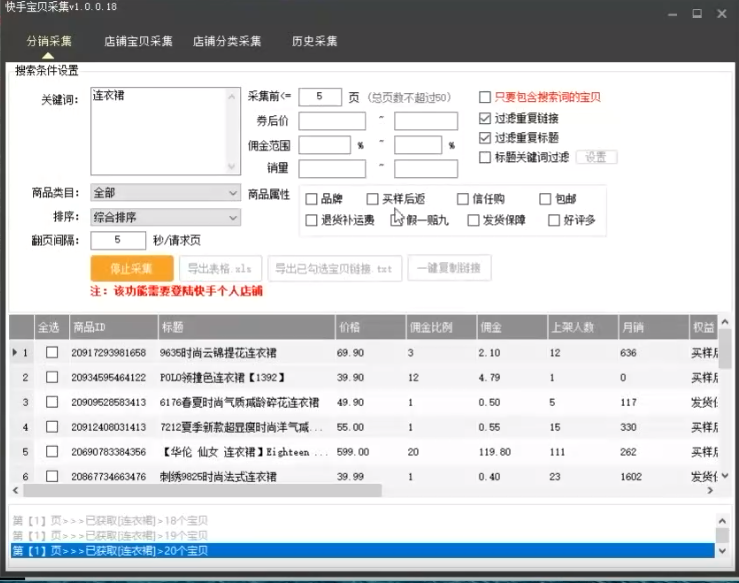Screen dimensions: 739x583
Task: Select checkbox for row 1 product
Action: pyautogui.click(x=52, y=353)
